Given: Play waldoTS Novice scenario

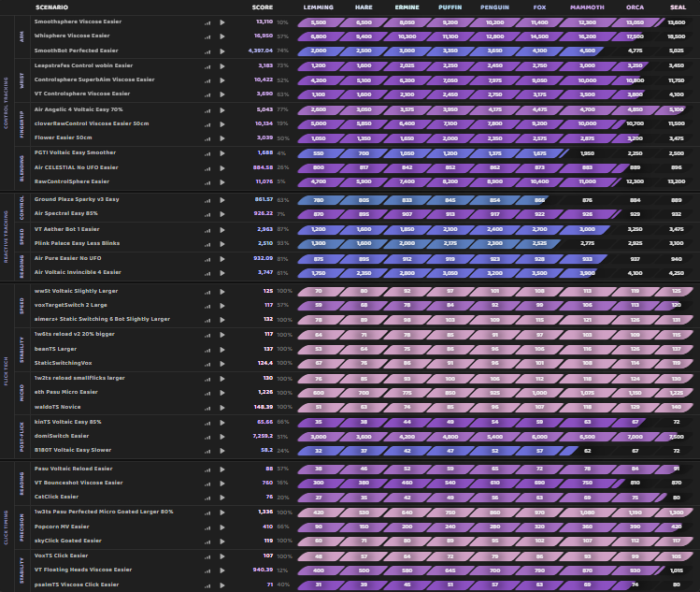Looking at the screenshot, I should point(222,408).
